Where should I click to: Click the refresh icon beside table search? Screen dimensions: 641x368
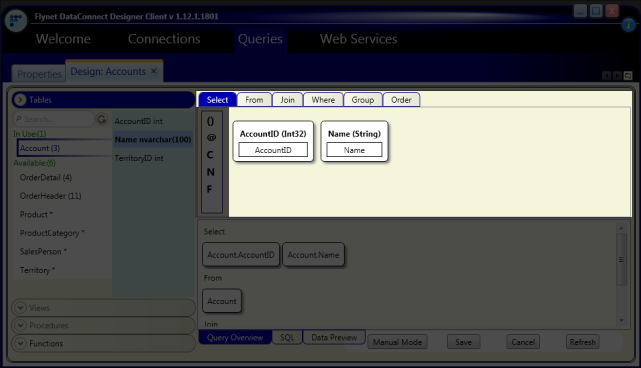pos(102,119)
